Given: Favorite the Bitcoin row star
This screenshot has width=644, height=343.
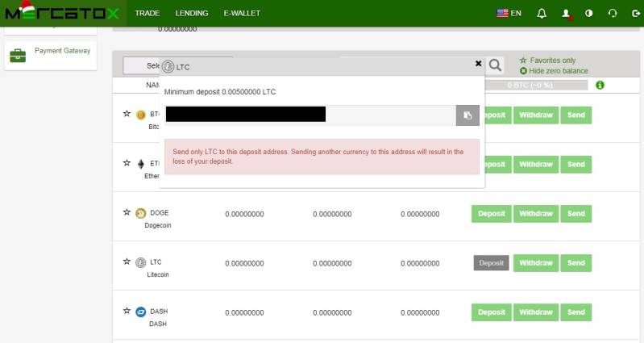Looking at the screenshot, I should pos(127,114).
